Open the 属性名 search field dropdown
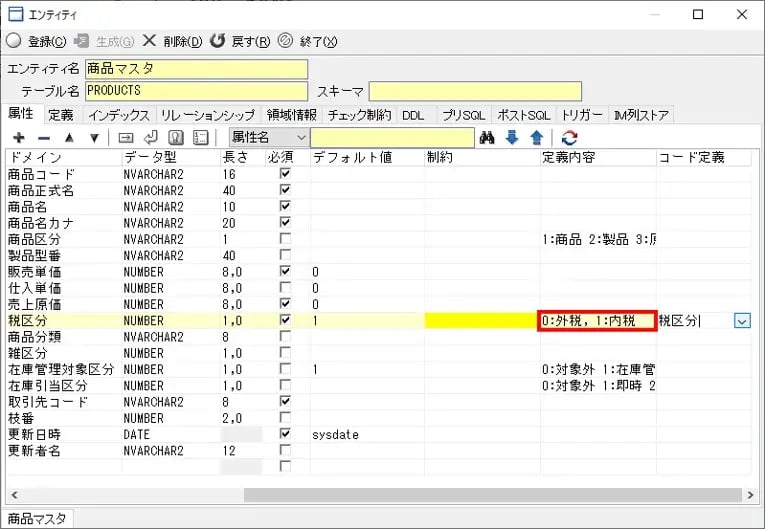The image size is (765, 529). (301, 137)
